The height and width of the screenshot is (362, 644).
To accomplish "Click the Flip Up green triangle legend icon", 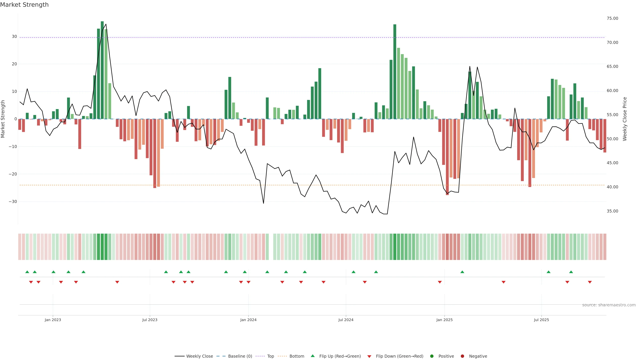I will click(312, 356).
